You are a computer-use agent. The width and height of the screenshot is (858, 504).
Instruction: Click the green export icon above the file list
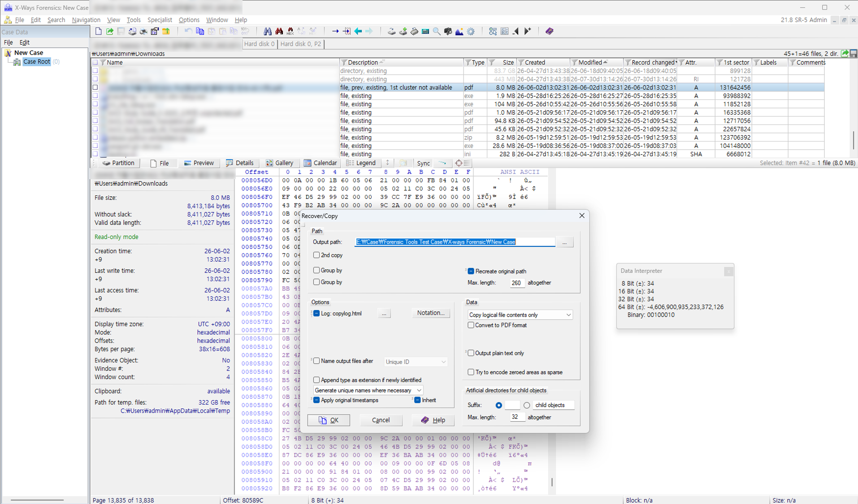click(845, 53)
